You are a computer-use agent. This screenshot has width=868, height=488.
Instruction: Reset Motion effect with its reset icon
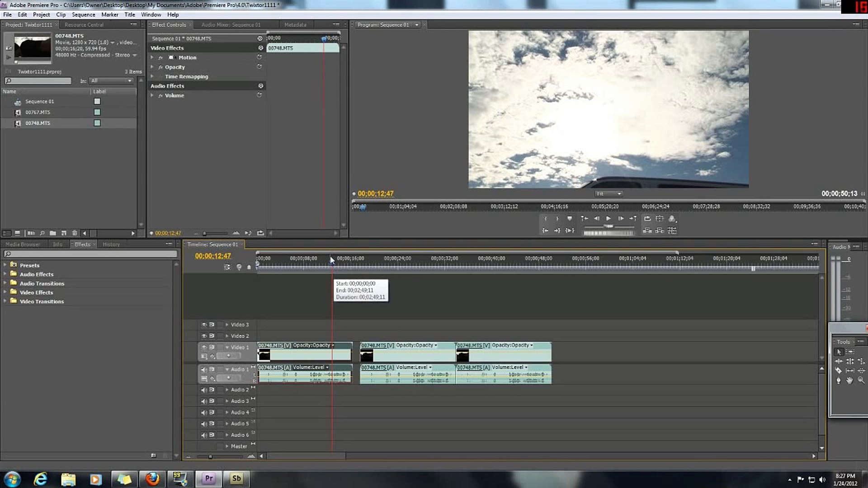259,57
